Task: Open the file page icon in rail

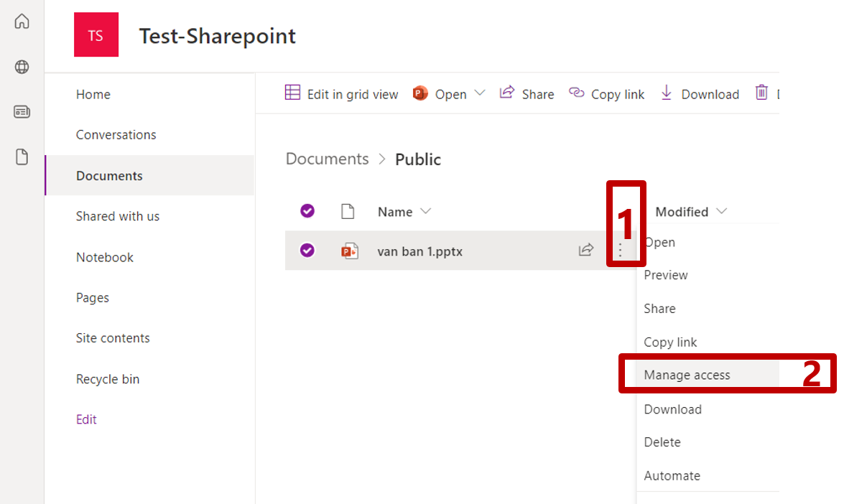Action: [22, 157]
